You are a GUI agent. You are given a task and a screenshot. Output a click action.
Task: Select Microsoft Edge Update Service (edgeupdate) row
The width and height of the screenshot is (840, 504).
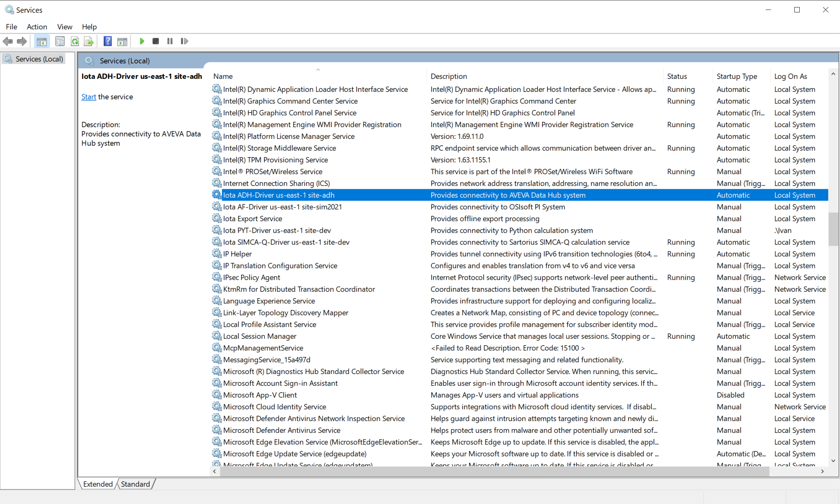point(519,454)
